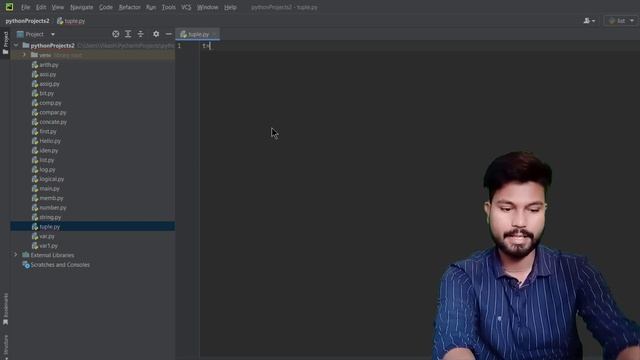This screenshot has width=640, height=360.
Task: Open the VCS menu
Action: tap(186, 7)
